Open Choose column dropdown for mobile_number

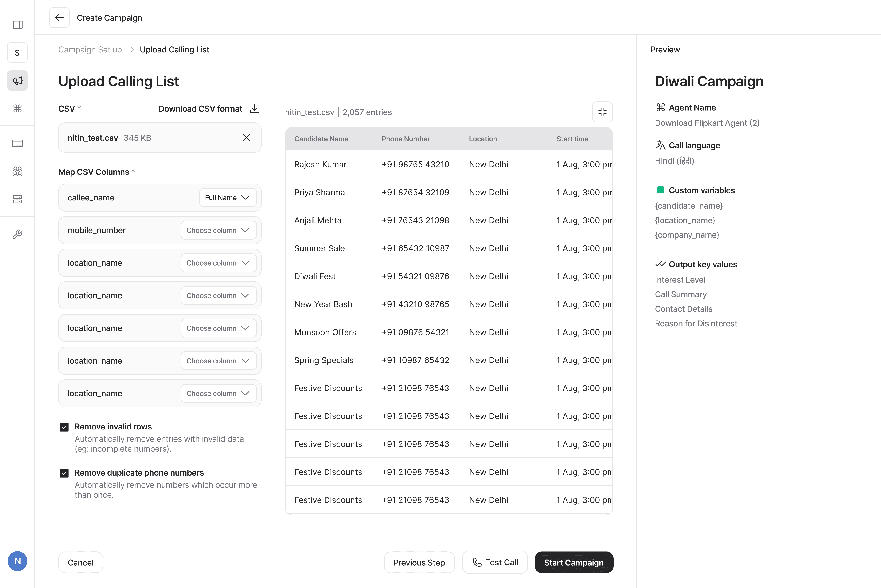pos(218,230)
